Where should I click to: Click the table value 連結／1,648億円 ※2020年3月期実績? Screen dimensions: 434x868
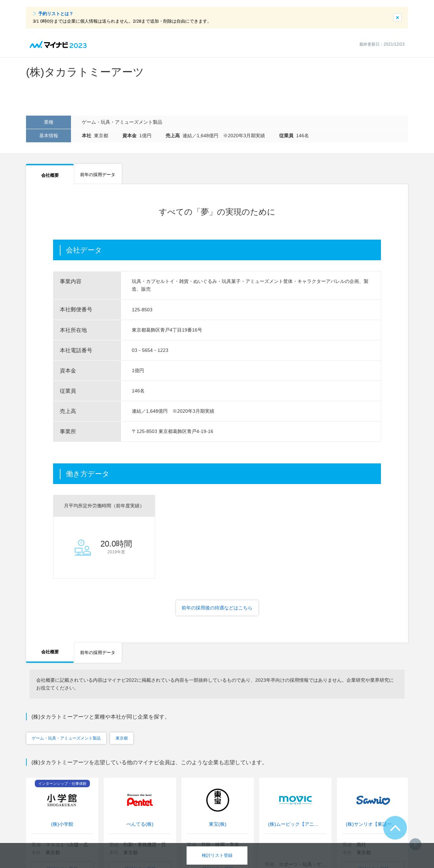[173, 411]
